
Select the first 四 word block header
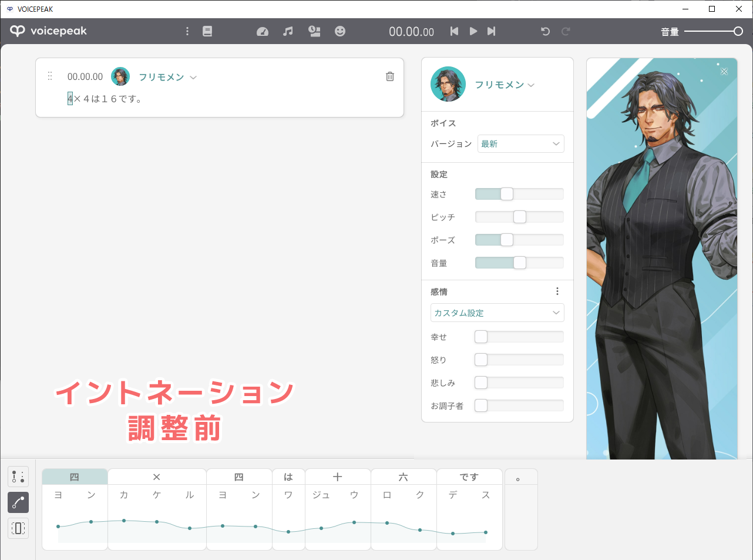(75, 477)
